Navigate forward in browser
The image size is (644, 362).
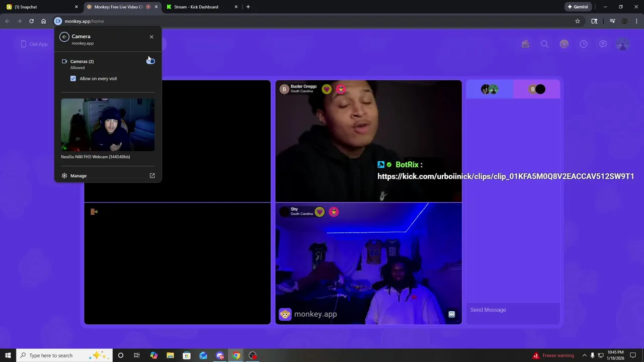tap(19, 21)
